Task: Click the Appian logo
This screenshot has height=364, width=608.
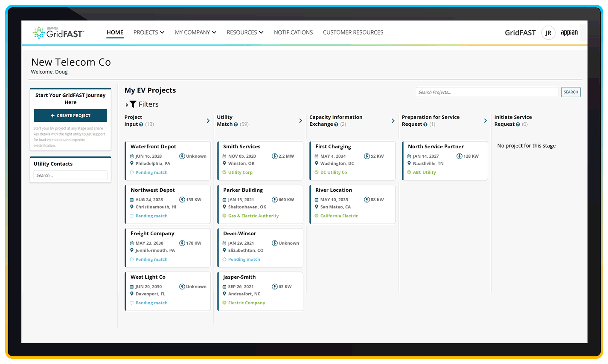Action: [x=569, y=33]
